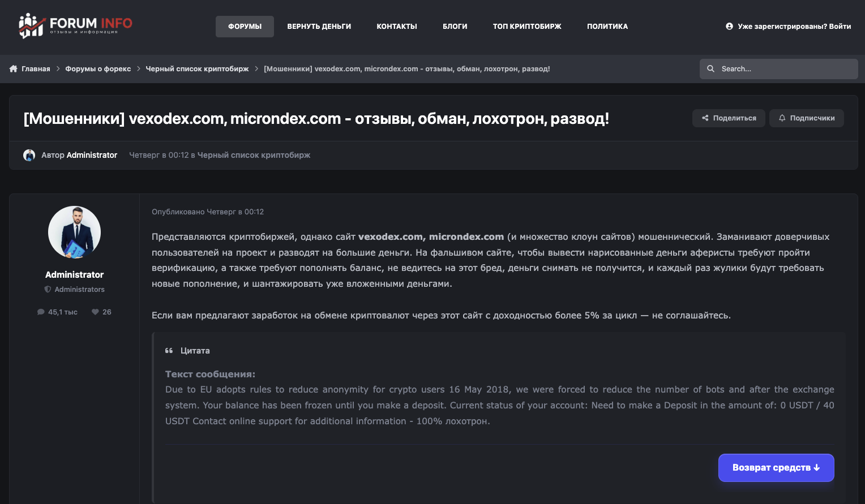This screenshot has width=865, height=504.
Task: Click the bell icon on Подписчики button
Action: tap(782, 118)
